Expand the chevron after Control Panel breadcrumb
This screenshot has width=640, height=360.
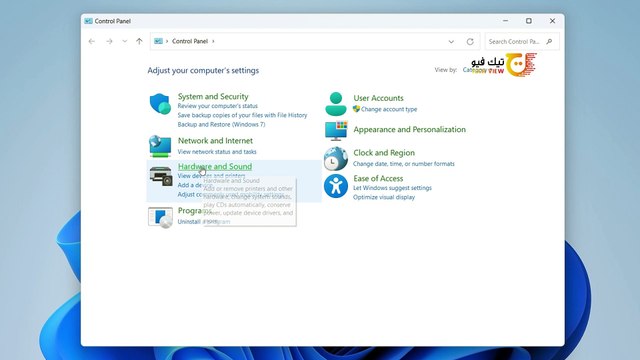point(213,41)
